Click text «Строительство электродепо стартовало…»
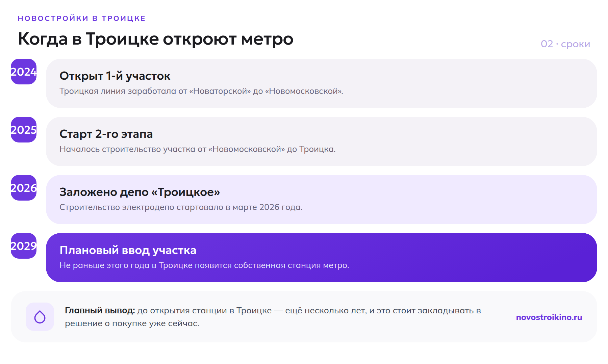608x364 pixels. click(x=181, y=207)
